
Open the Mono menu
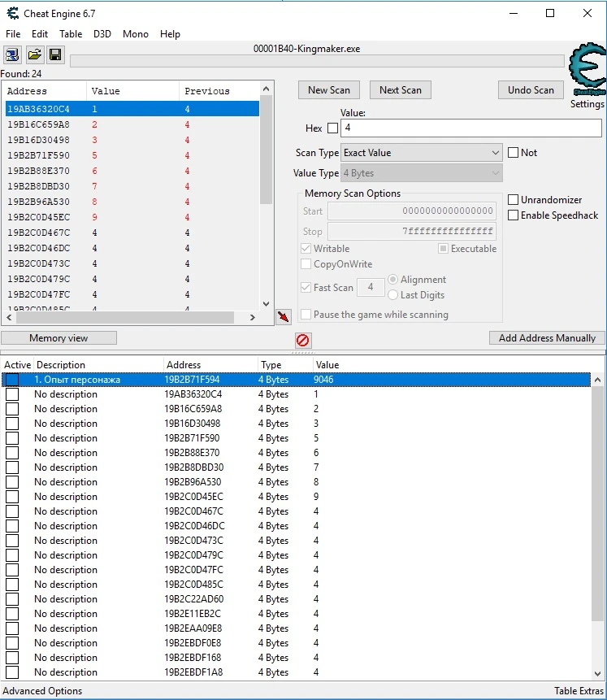136,34
